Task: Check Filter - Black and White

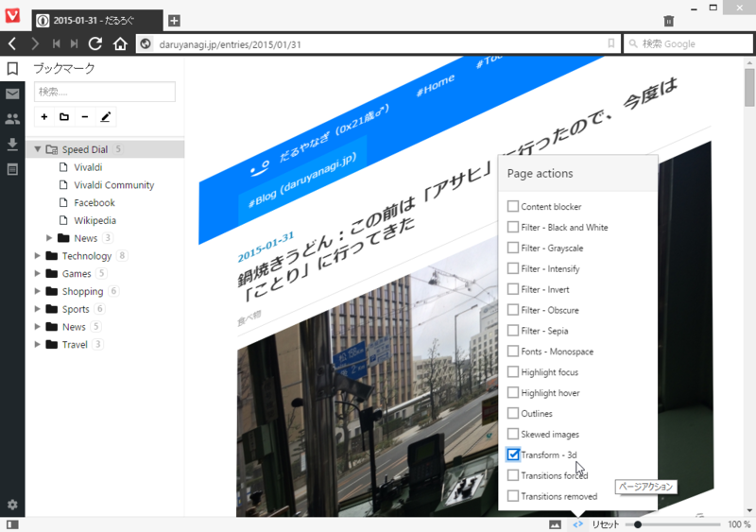Action: click(x=513, y=227)
